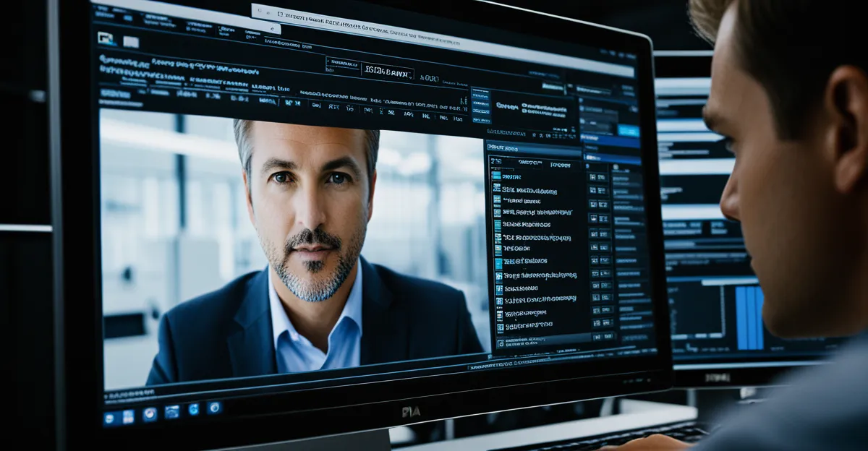This screenshot has width=868, height=451.
Task: Open the last round icon in the taskbar
Action: pos(215,408)
